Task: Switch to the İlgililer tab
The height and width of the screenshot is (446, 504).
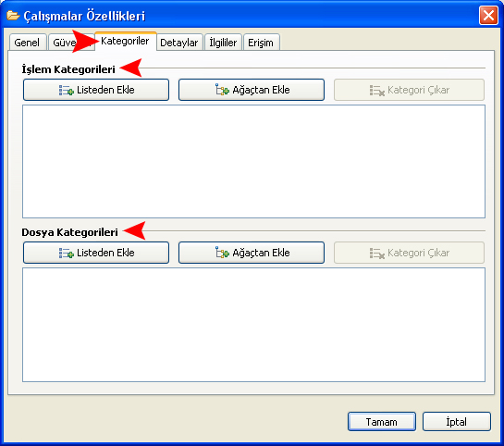Action: tap(223, 43)
